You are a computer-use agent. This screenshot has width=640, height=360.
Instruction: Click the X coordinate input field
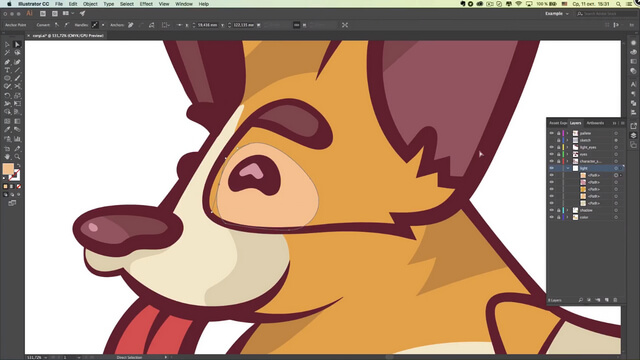point(208,25)
